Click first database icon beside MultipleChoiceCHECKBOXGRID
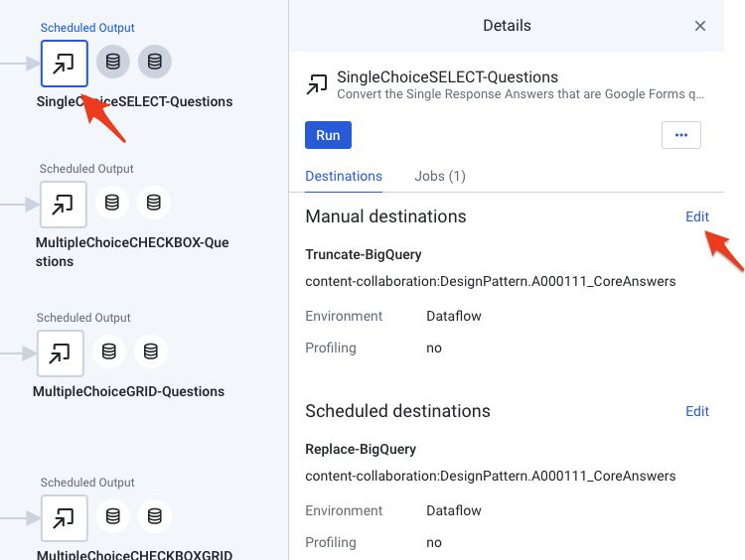745x560 pixels. pyautogui.click(x=113, y=517)
